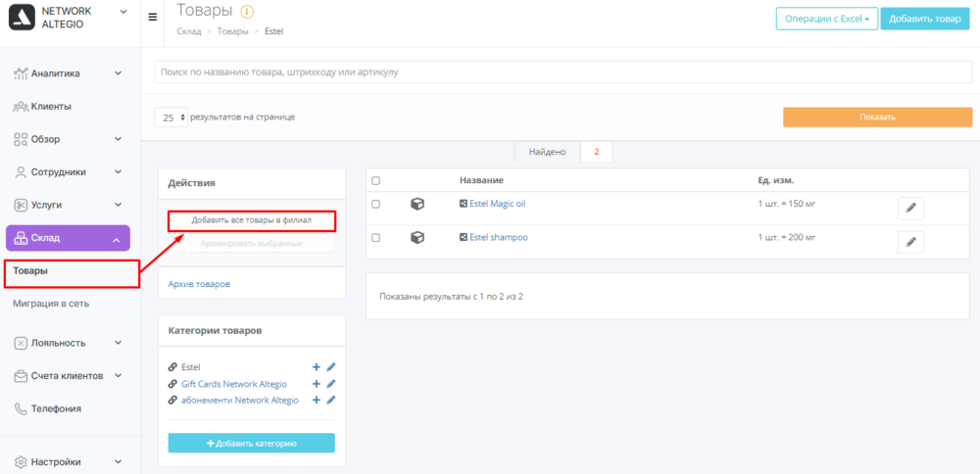Click box icon in Estel Magic oil row

(x=417, y=204)
